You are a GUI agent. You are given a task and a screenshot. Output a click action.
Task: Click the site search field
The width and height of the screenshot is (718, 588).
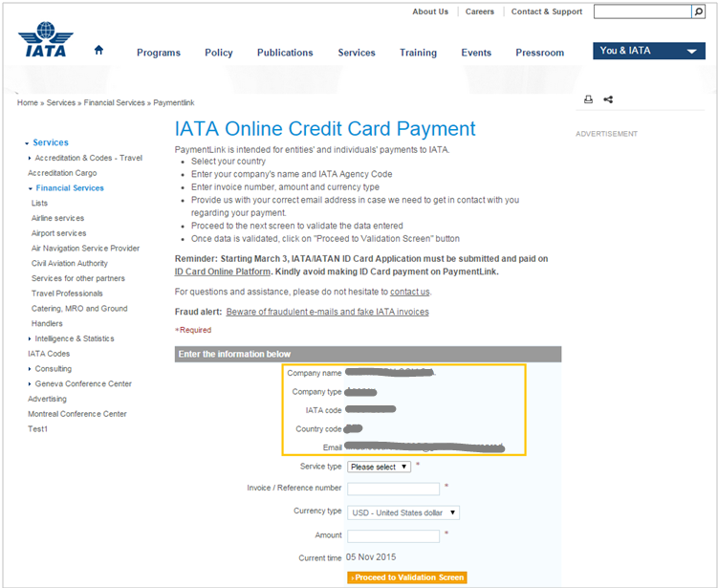[x=642, y=11]
